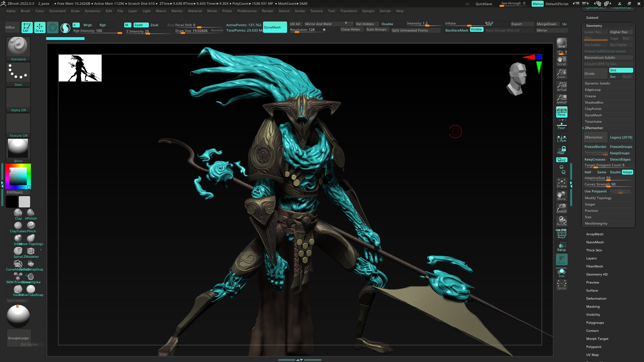Image resolution: width=644 pixels, height=362 pixels.
Task: Toggle Transp transparency icon
Action: [561, 247]
